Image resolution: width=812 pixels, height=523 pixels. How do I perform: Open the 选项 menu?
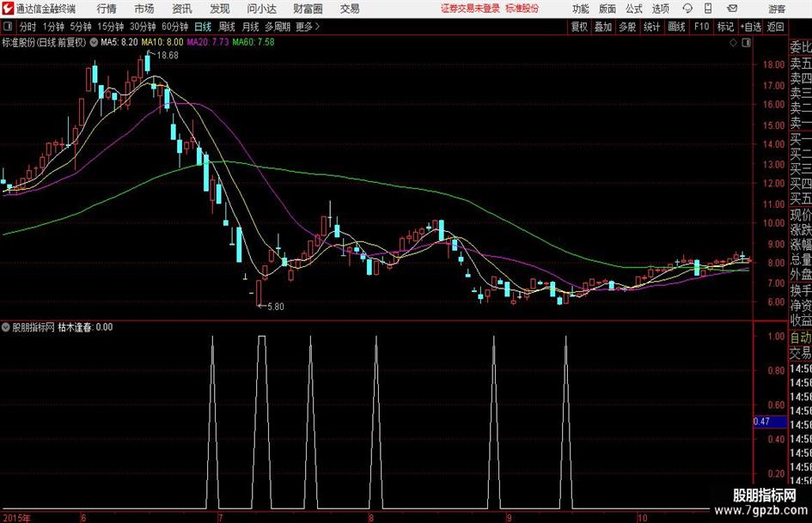point(661,9)
